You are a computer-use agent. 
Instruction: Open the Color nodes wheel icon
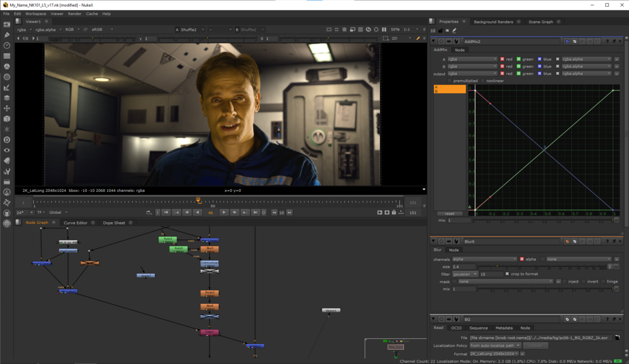coord(7,66)
